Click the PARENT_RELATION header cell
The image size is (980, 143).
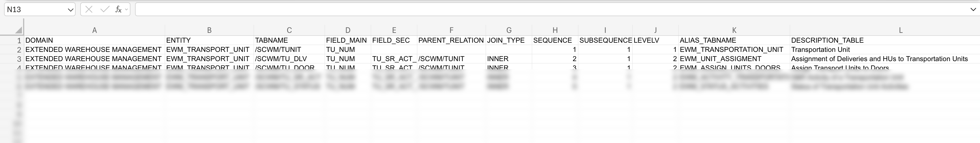(451, 40)
